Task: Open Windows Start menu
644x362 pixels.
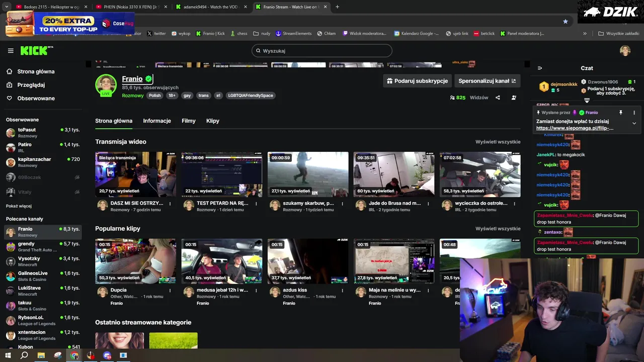Action: tap(8, 355)
